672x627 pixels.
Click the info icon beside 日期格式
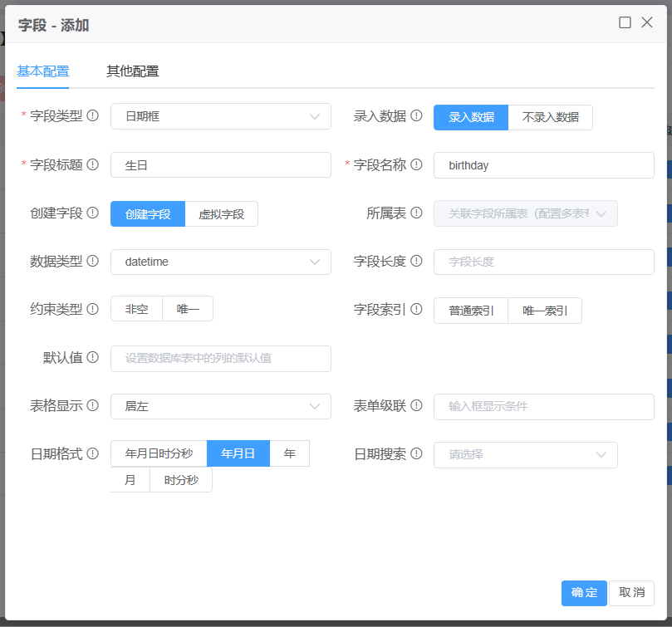[93, 454]
